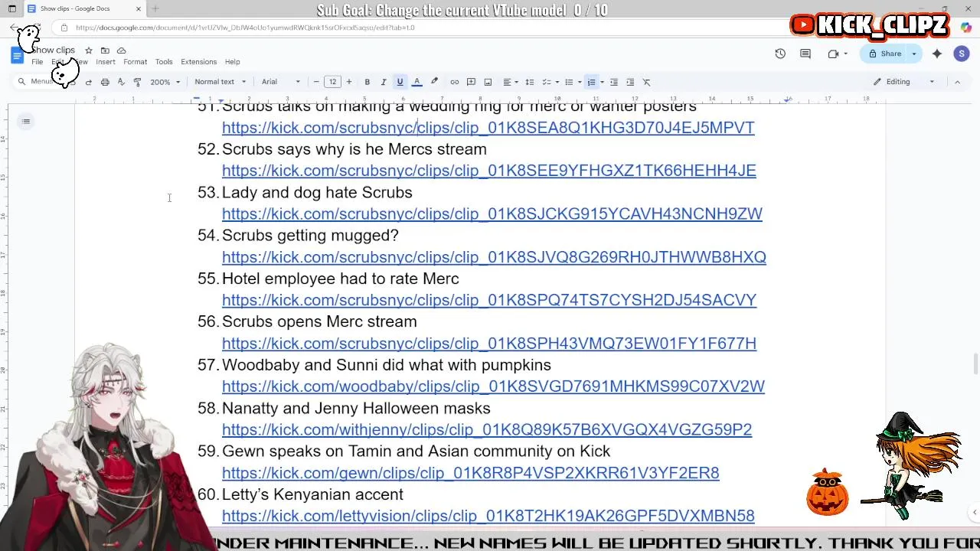Open the cloud save status icon
The height and width of the screenshot is (551, 980).
pyautogui.click(x=121, y=51)
